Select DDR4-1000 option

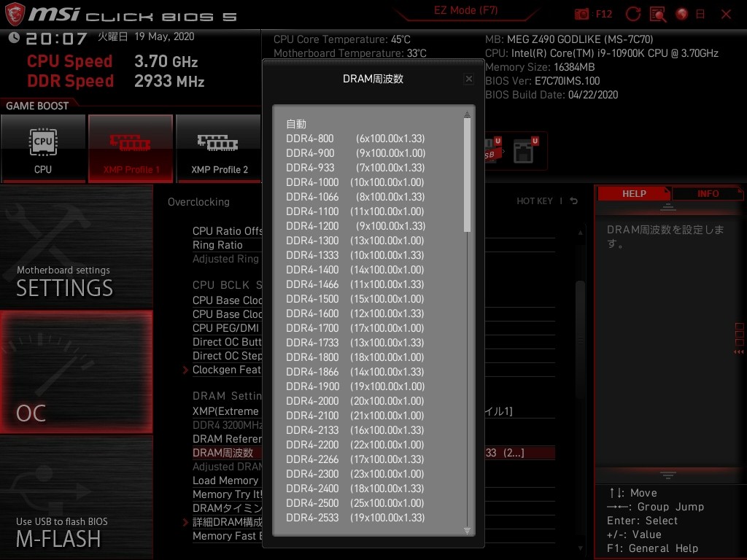pyautogui.click(x=355, y=182)
